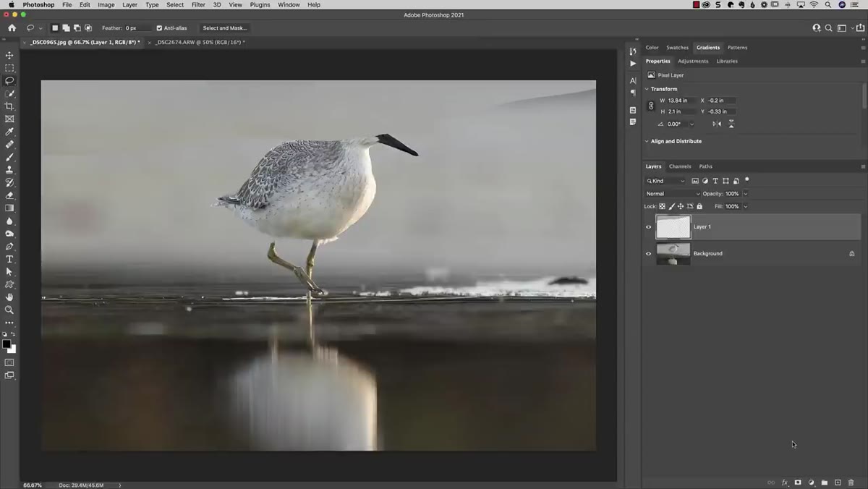Select the Hand tool

click(9, 297)
